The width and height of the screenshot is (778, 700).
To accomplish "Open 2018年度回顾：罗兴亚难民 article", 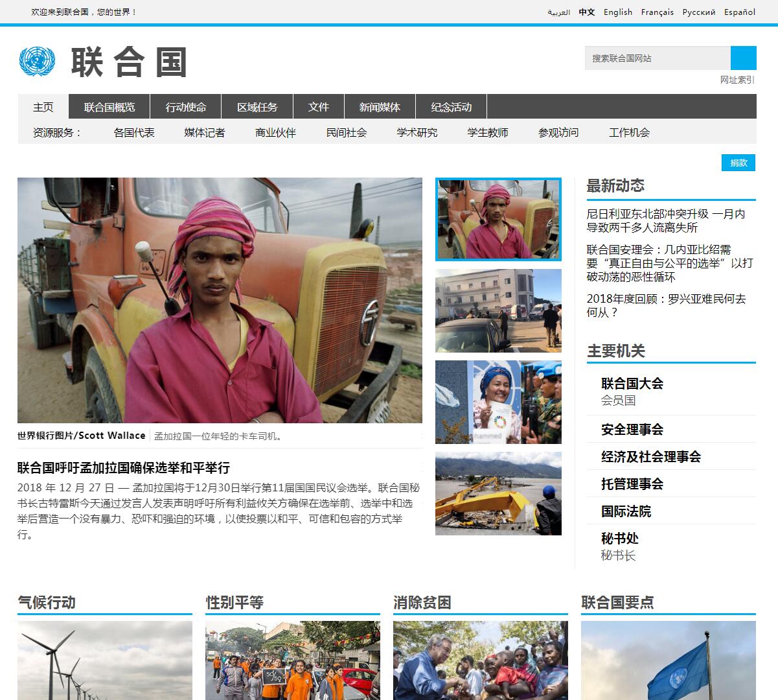I will click(666, 305).
